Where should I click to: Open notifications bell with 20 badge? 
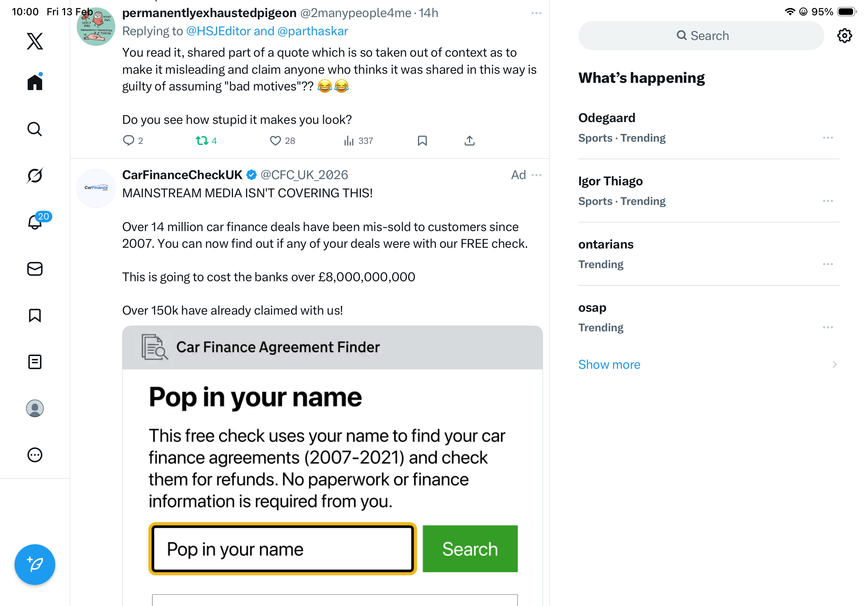35,222
